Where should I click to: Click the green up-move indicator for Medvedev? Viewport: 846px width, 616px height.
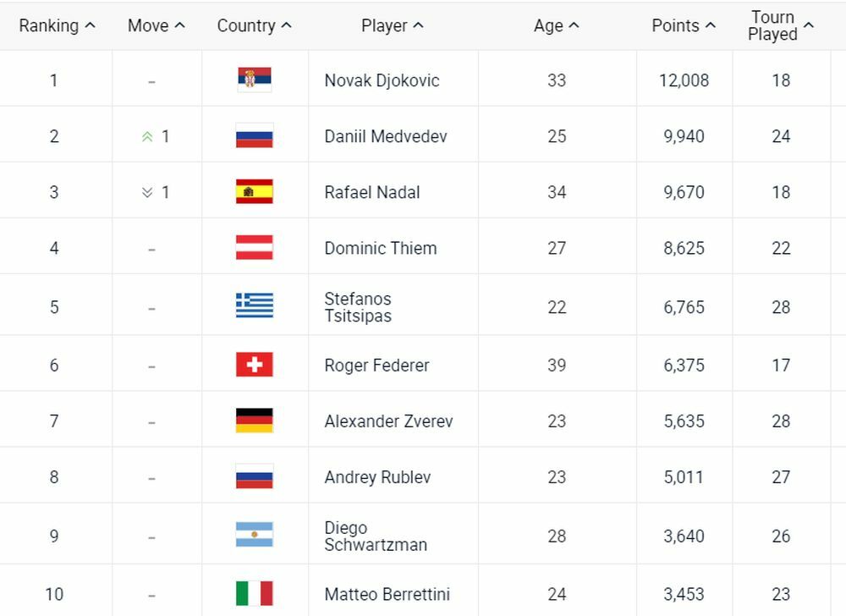(x=147, y=135)
